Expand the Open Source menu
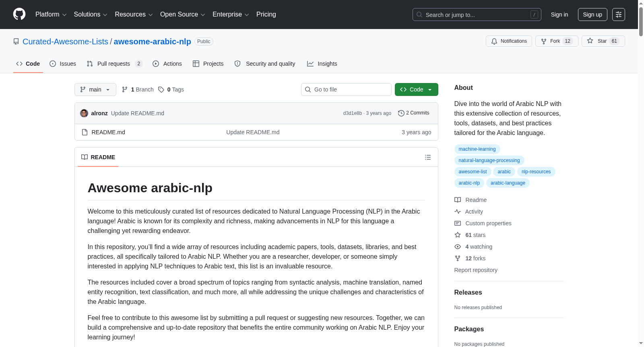 183,15
